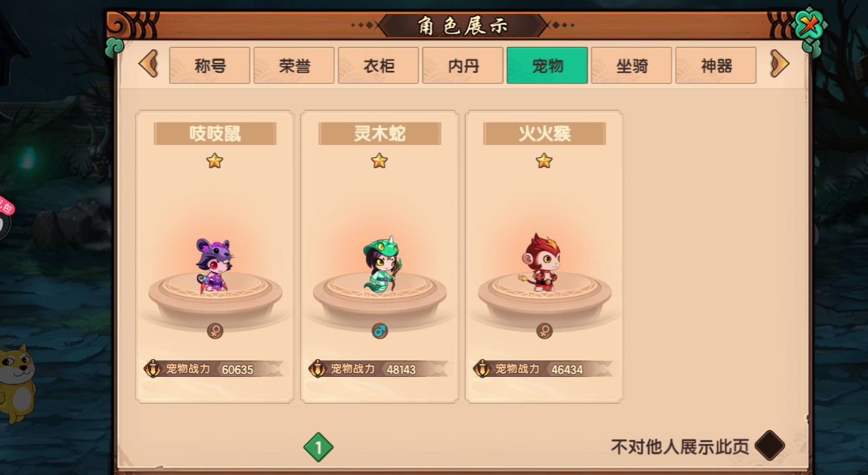Viewport: 868px width, 475px height.
Task: Tap the yellow dog mascot icon
Action: point(17,383)
